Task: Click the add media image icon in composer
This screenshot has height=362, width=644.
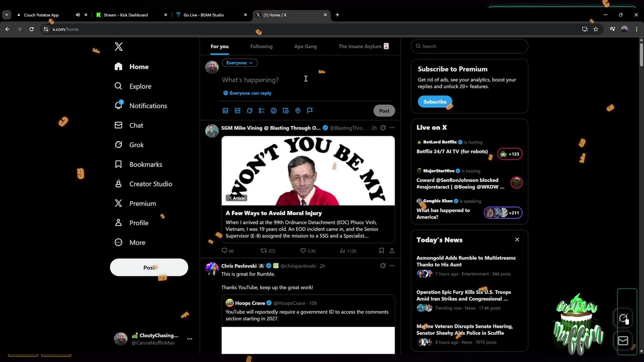Action: 225,111
